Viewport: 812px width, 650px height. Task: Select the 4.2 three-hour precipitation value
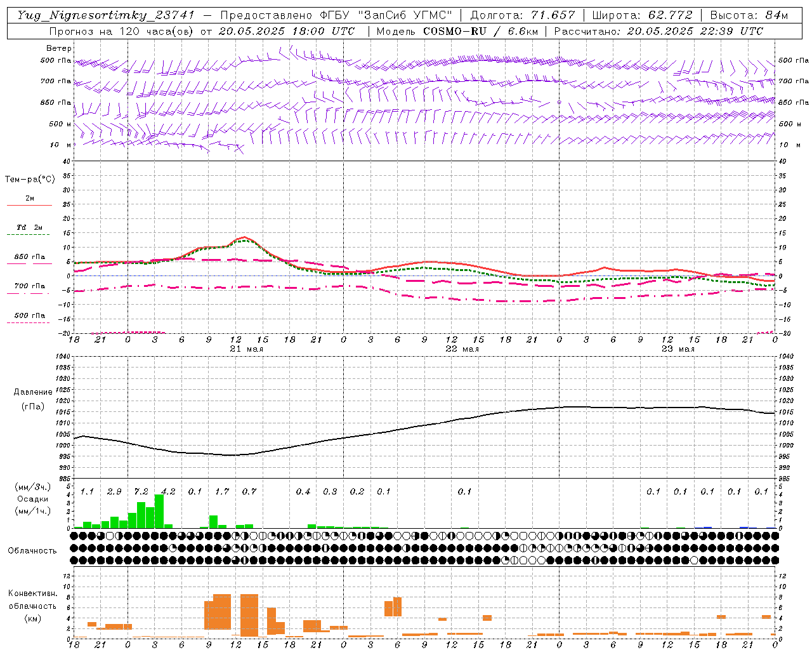coord(168,492)
